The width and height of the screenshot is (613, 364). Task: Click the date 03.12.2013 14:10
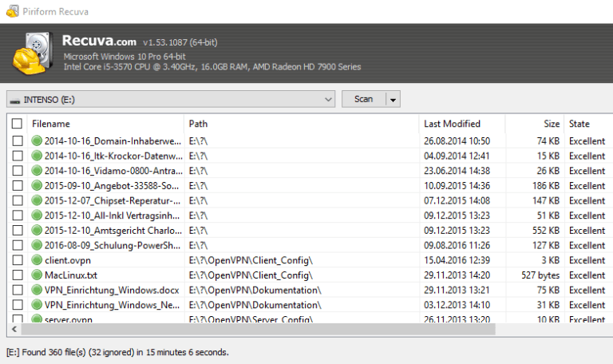(x=457, y=305)
